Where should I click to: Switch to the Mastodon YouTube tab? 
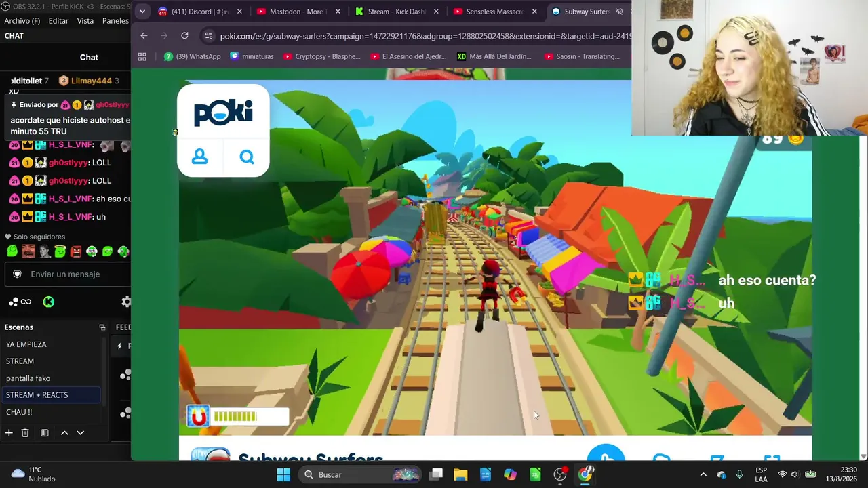[x=298, y=12]
